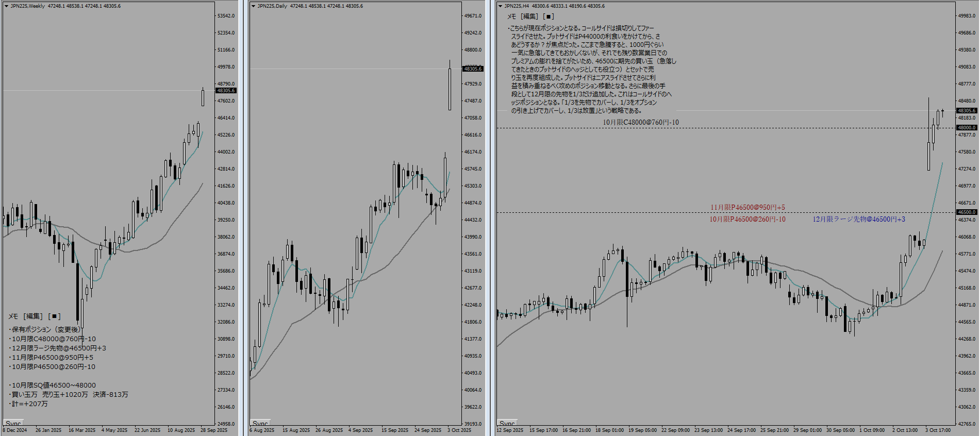Open [編集] memo editor on Weekly chart
The height and width of the screenshot is (436, 980).
pyautogui.click(x=34, y=316)
